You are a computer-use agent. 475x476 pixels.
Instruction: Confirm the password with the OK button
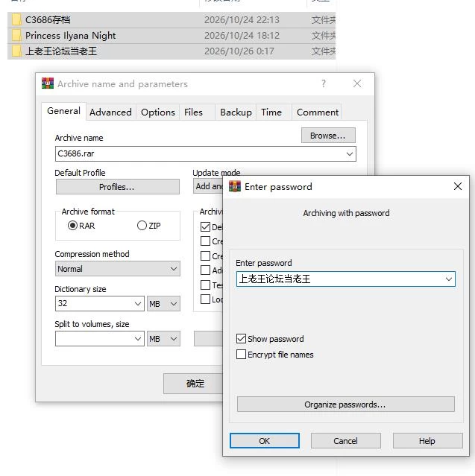click(x=265, y=441)
